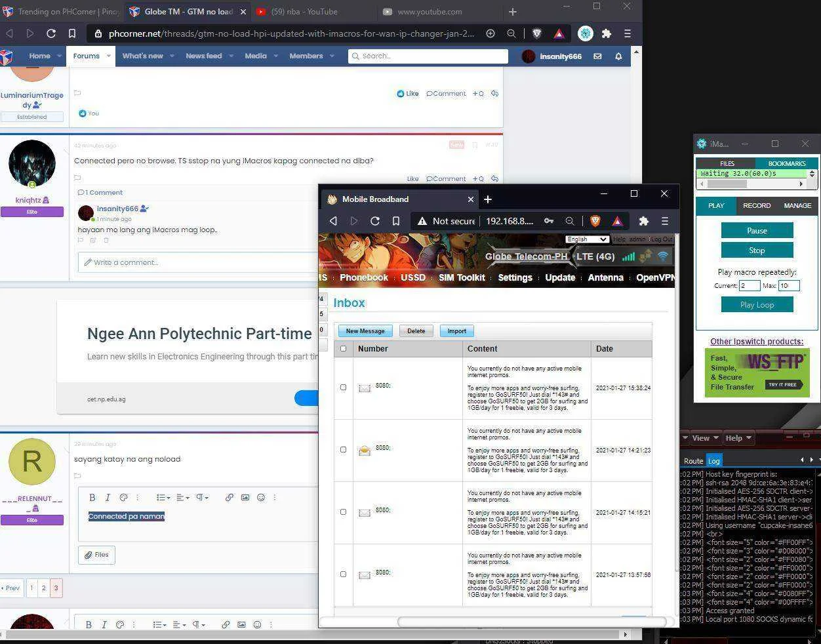The height and width of the screenshot is (644, 821).
Task: Insert link in the RELENNUT reply editor
Action: [x=230, y=498]
